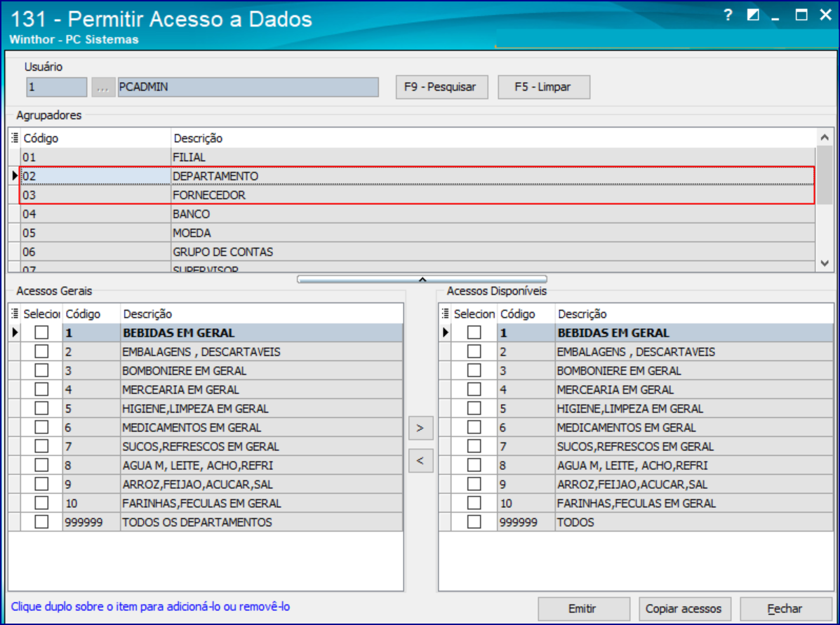This screenshot has height=625, width=840.
Task: Select BOMBONIERE EM GERAL in Acessos Disponíveis
Action: (x=636, y=370)
